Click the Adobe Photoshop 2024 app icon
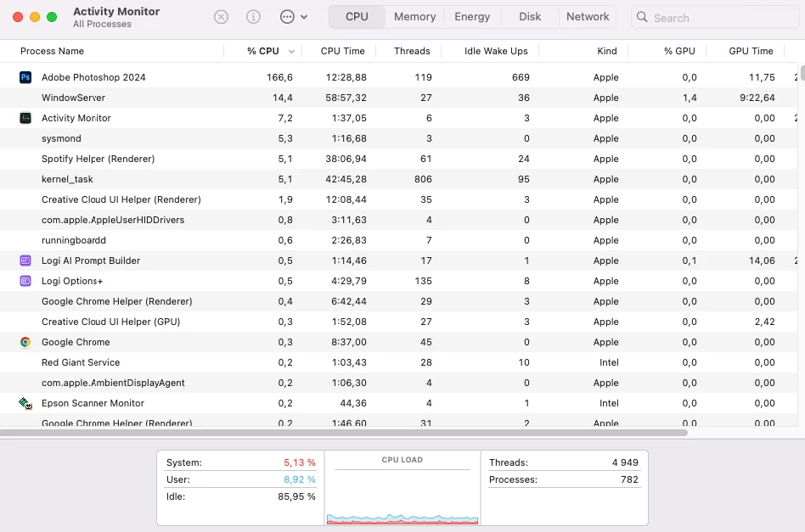805x532 pixels. coord(25,77)
